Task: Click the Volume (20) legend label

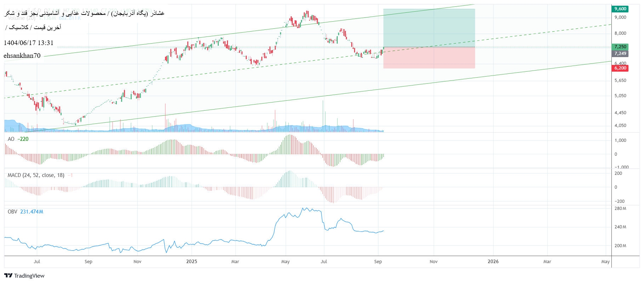Action: click(x=21, y=18)
